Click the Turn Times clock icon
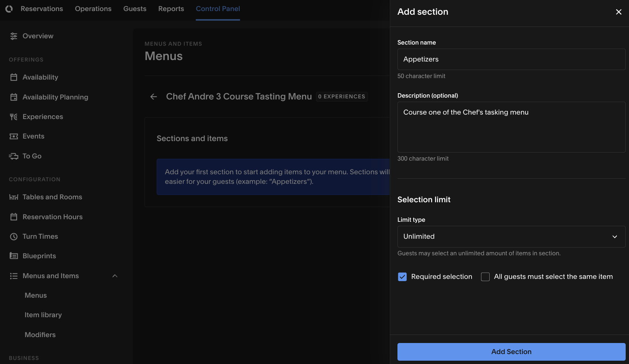The image size is (629, 364). point(14,237)
